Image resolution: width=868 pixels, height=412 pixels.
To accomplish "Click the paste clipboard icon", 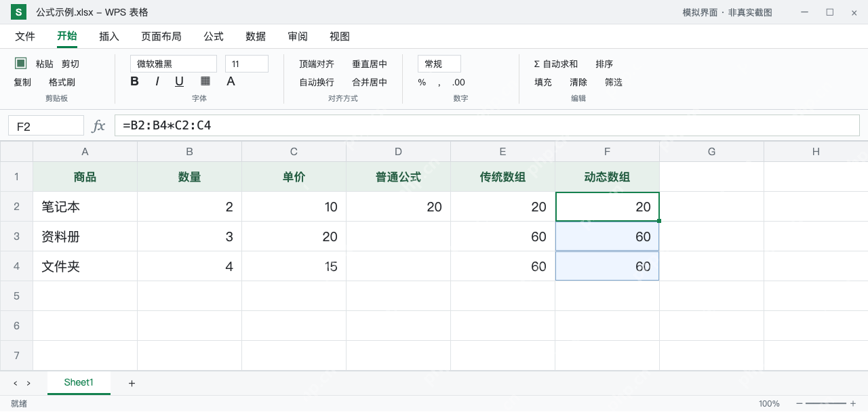I will [x=21, y=63].
